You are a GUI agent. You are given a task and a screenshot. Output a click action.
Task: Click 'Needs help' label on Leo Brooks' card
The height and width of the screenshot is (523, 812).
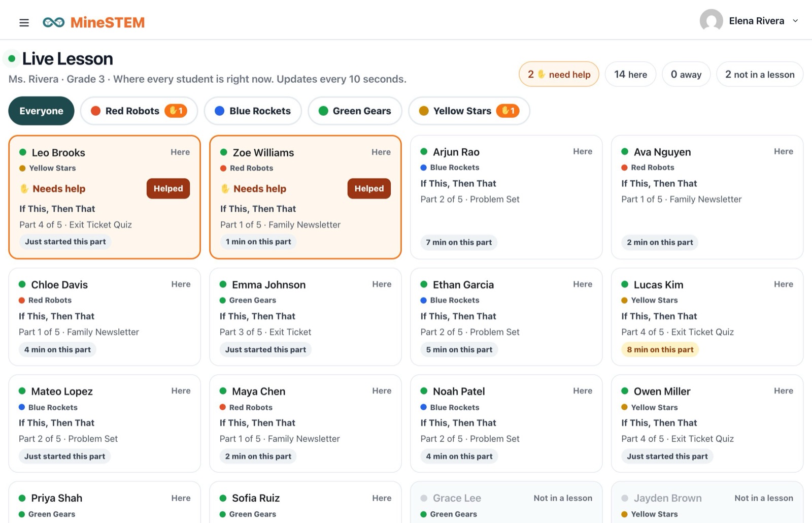click(59, 189)
